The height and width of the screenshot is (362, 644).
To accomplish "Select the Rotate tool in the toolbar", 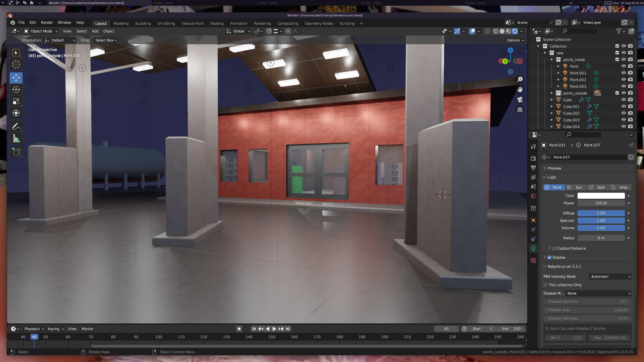I will 16,89.
